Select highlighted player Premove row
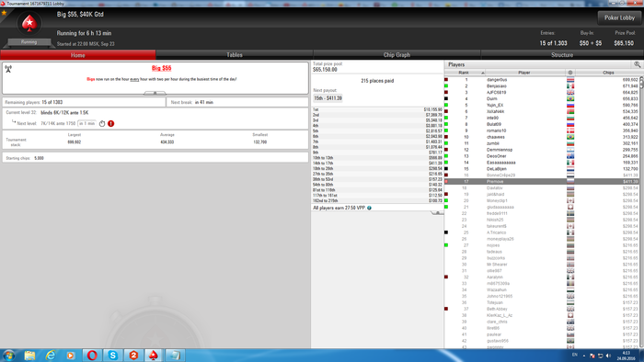The width and height of the screenshot is (644, 362). tap(542, 182)
